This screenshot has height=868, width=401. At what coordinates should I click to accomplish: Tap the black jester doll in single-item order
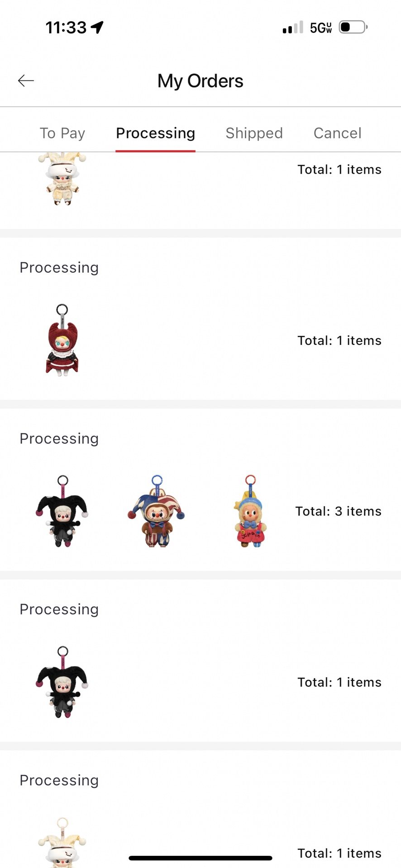62,682
